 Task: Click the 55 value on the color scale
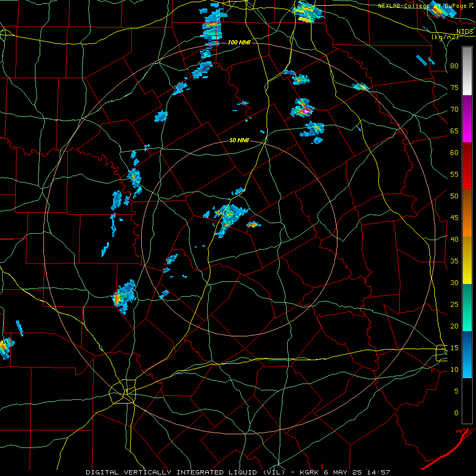(454, 174)
